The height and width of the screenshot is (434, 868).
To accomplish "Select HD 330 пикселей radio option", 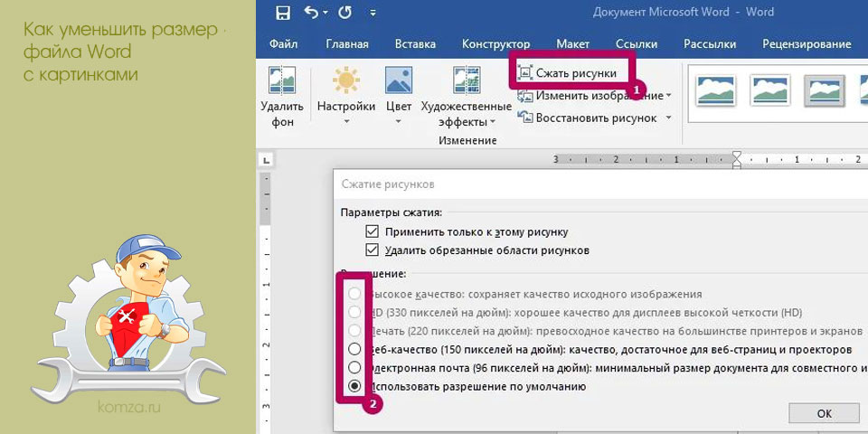I will pos(354,312).
